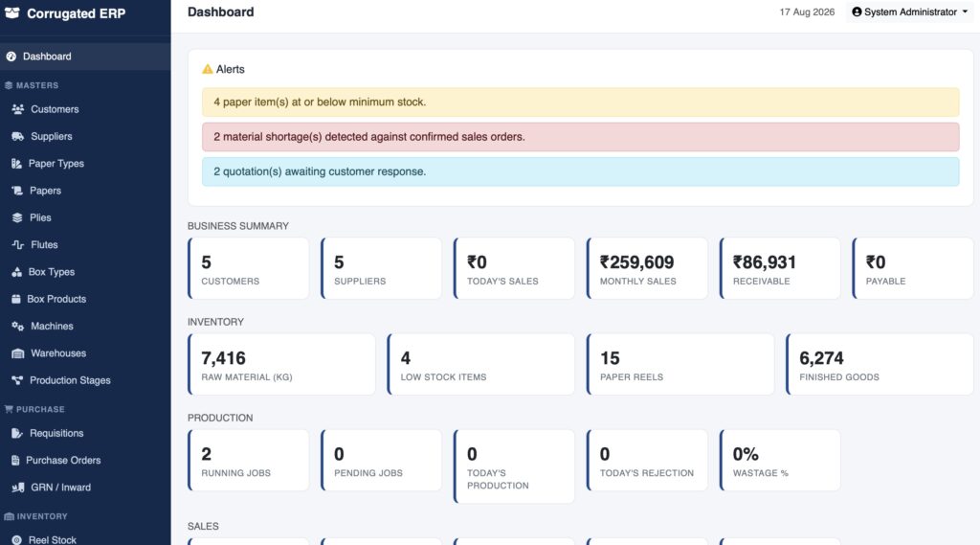The width and height of the screenshot is (980, 545).
Task: Click the Today's Rejection card
Action: pos(648,460)
